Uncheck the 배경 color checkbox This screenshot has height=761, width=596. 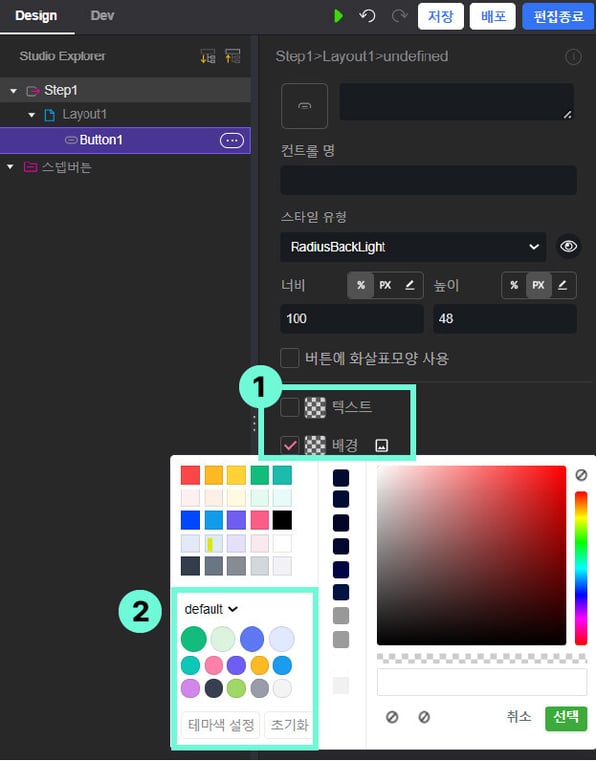coord(290,445)
